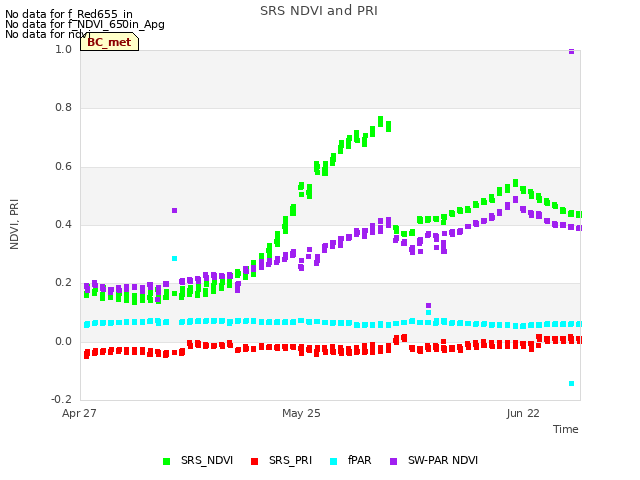Click the NDVI, PRI y-axis title

(x=14, y=224)
